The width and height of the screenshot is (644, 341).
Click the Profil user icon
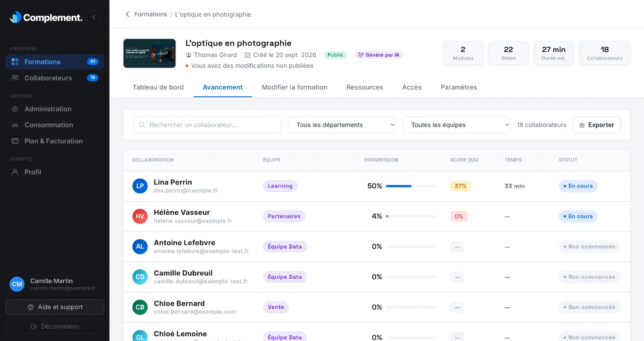tap(15, 172)
